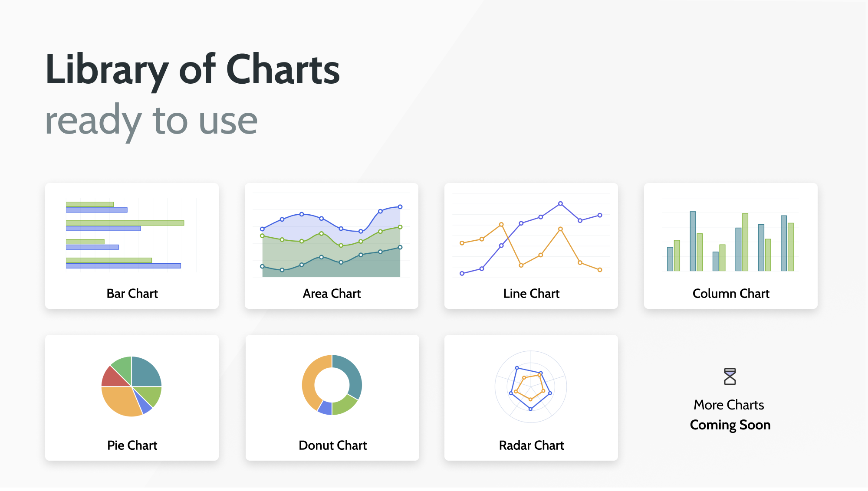
Task: Open the Column Chart card
Action: [731, 246]
